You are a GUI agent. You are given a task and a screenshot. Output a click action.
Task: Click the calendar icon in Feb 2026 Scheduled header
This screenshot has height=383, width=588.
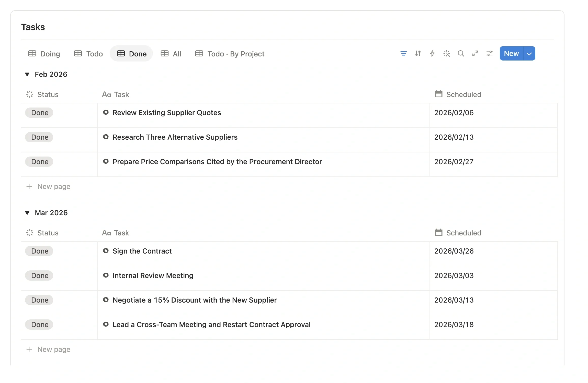(438, 94)
